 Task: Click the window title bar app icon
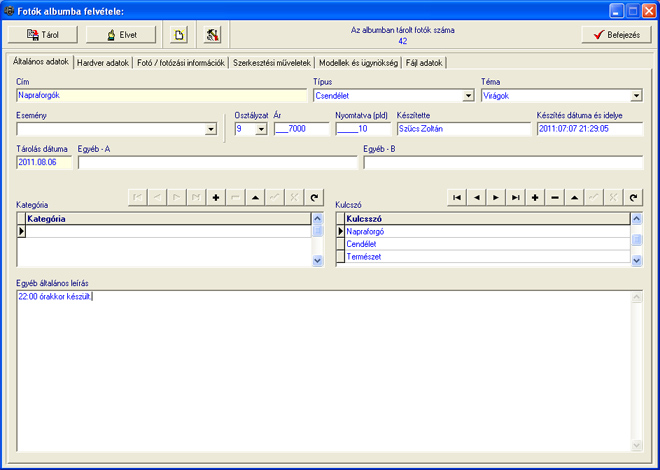coord(8,11)
